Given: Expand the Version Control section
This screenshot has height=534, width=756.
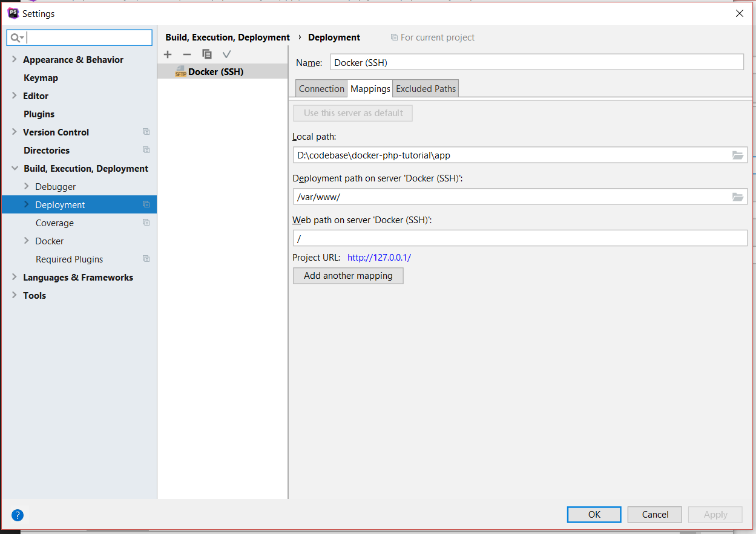Looking at the screenshot, I should coord(15,132).
